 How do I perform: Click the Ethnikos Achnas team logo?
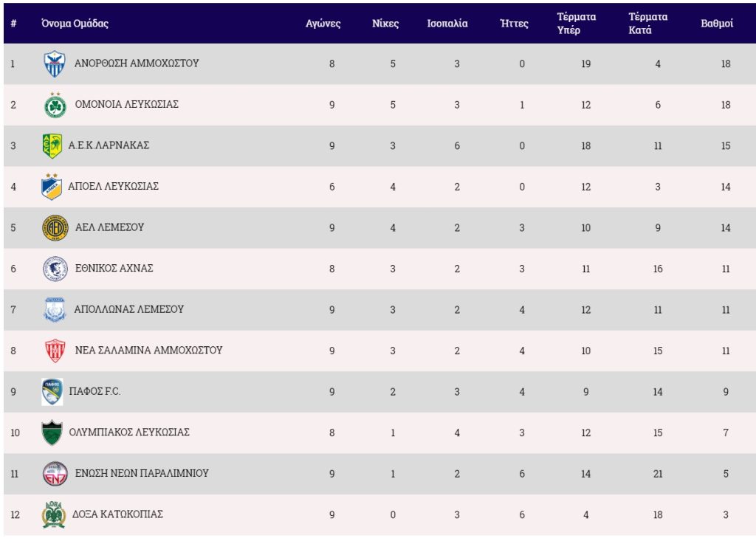(55, 269)
